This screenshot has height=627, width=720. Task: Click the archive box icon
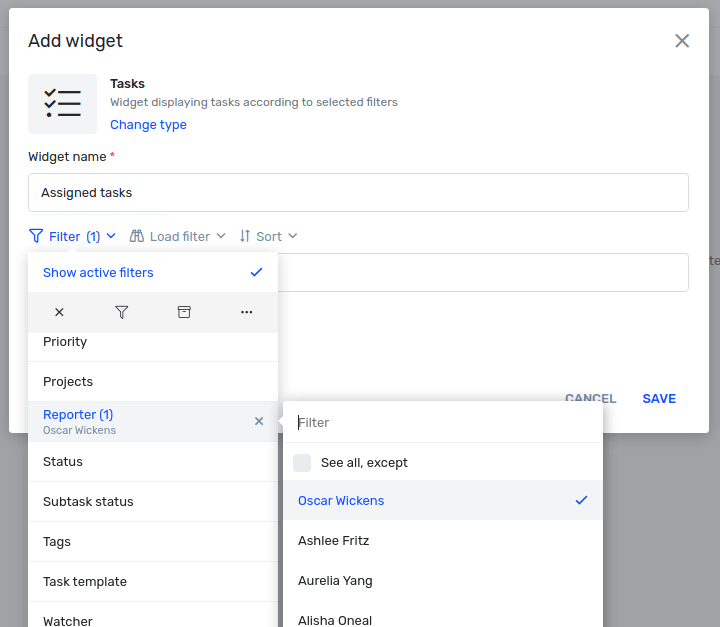[184, 312]
